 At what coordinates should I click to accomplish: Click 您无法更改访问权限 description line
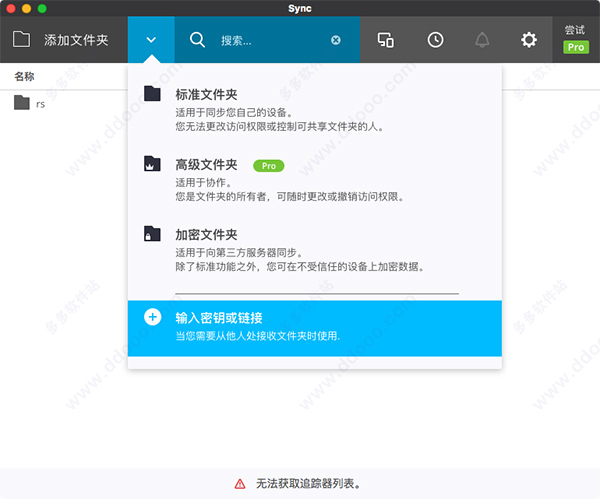(x=279, y=127)
